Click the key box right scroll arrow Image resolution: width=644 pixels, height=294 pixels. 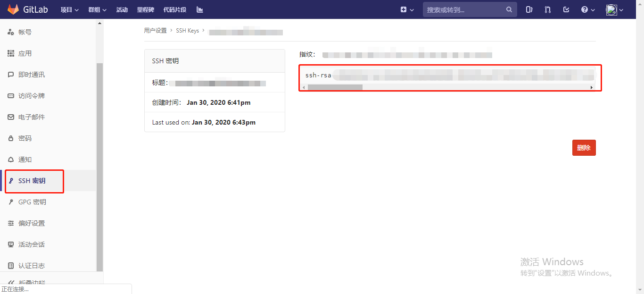(591, 87)
